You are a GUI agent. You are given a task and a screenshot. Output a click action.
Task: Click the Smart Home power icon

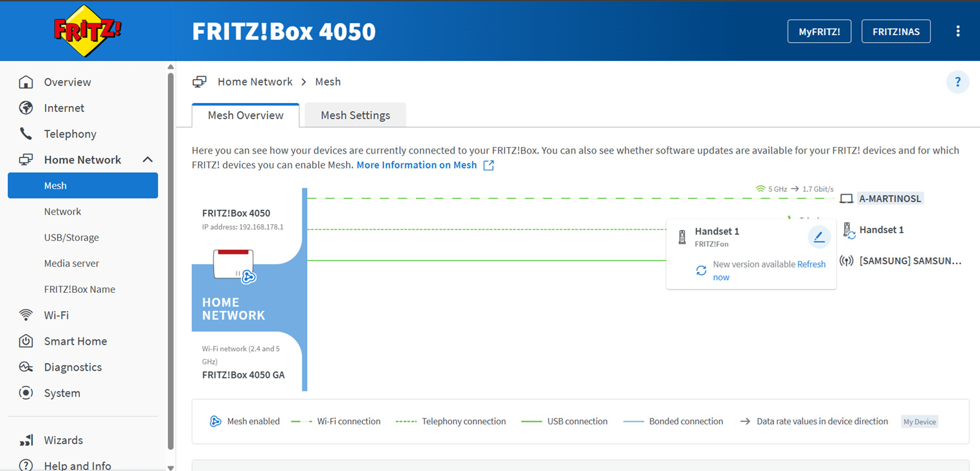point(26,341)
